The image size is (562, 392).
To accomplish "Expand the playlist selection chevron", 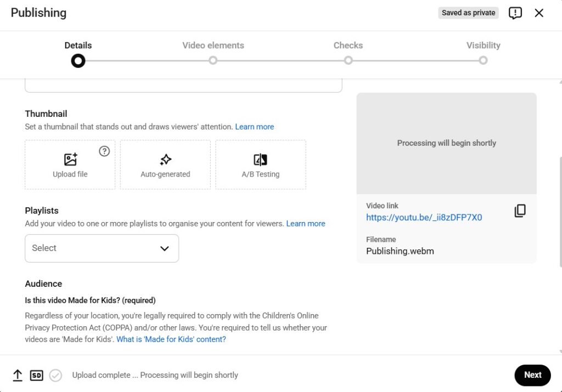I will click(x=164, y=248).
